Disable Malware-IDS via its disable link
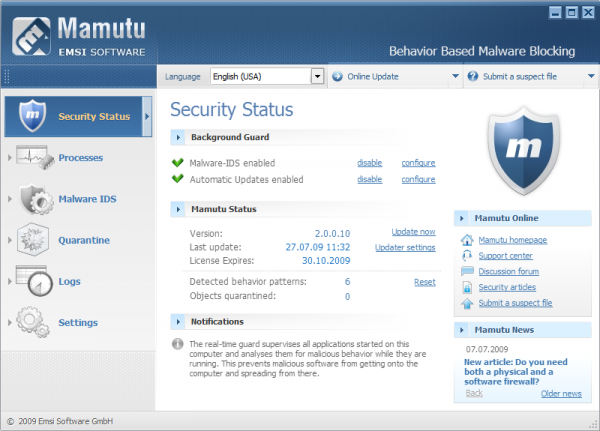 [x=370, y=163]
